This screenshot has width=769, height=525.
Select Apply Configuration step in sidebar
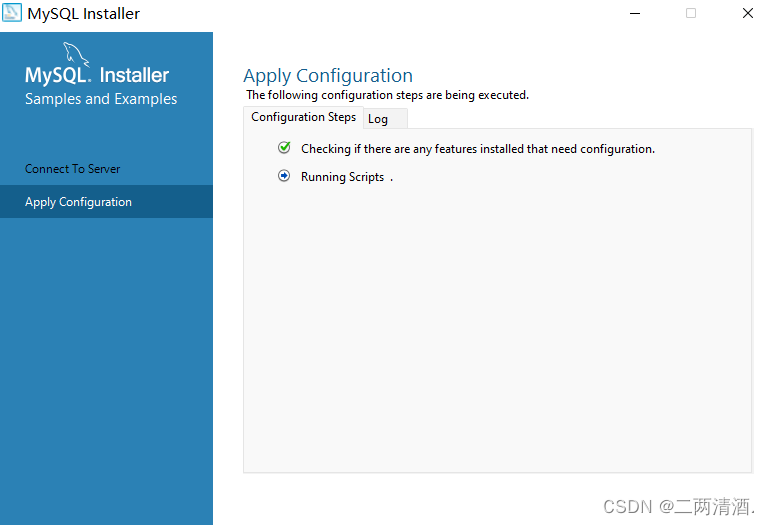pos(106,202)
